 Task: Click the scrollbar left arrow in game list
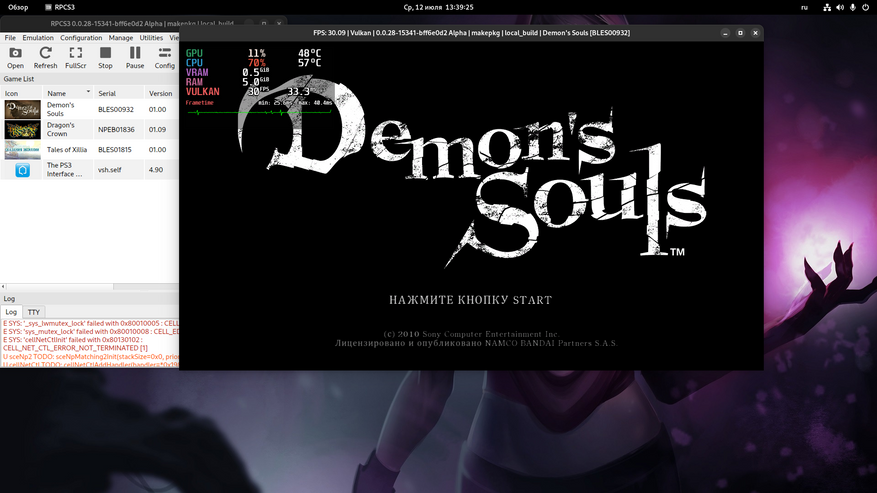pyautogui.click(x=3, y=287)
